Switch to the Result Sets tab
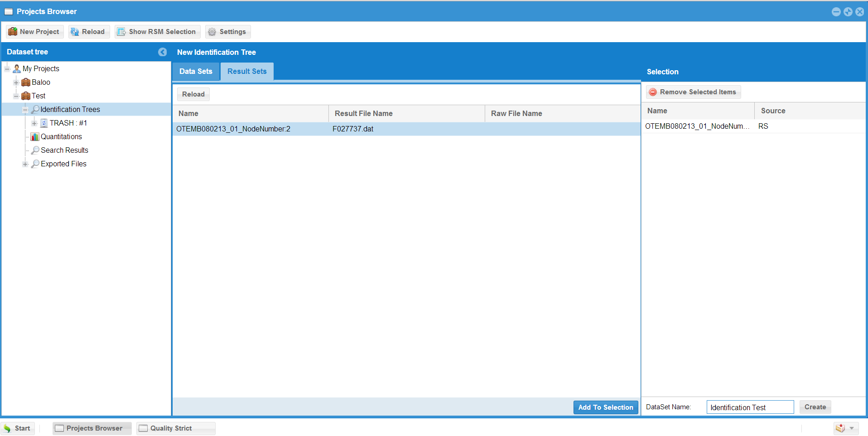 click(247, 72)
